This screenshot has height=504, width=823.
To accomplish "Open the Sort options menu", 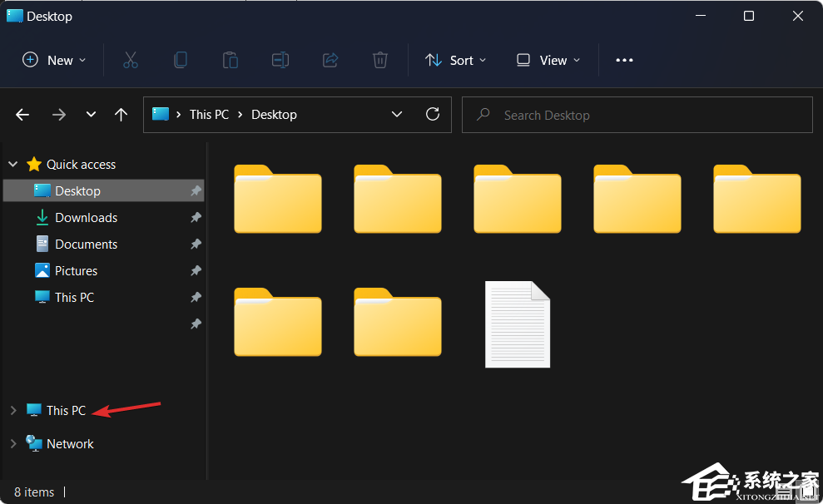I will pos(455,60).
